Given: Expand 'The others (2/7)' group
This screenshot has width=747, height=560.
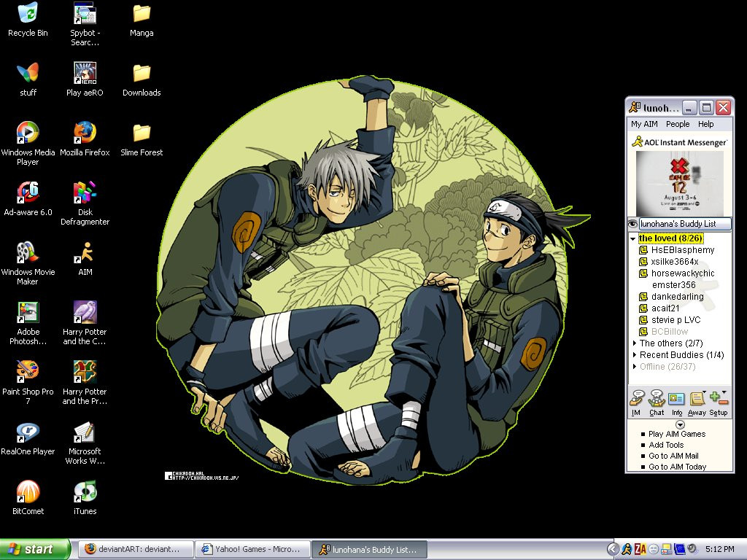Looking at the screenshot, I should 635,343.
